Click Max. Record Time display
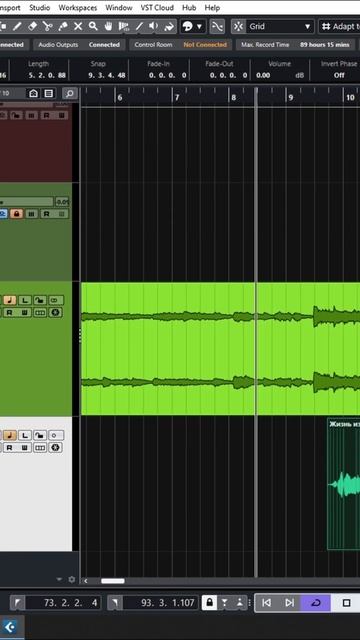 tap(295, 44)
